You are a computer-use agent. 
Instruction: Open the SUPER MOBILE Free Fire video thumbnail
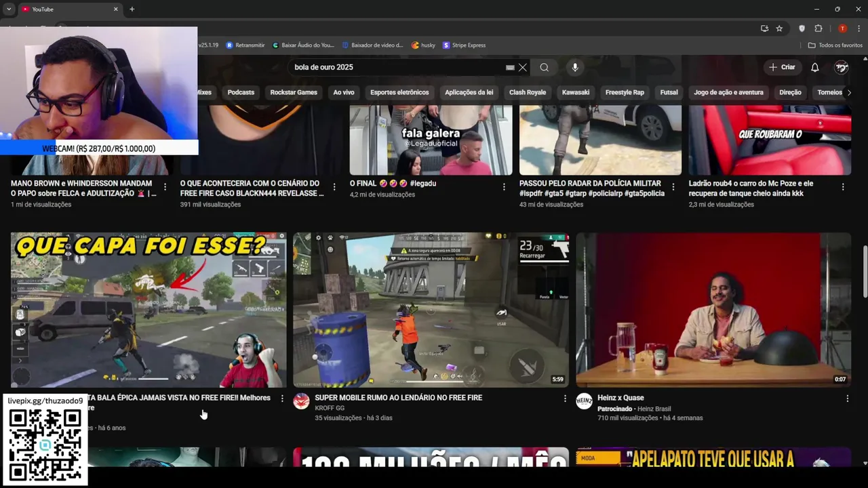point(431,310)
